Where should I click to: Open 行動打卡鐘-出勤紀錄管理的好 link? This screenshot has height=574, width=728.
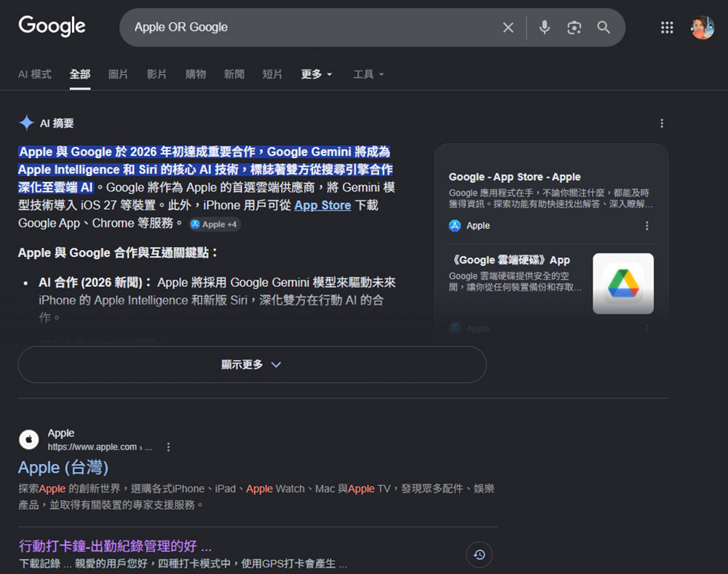pyautogui.click(x=115, y=546)
